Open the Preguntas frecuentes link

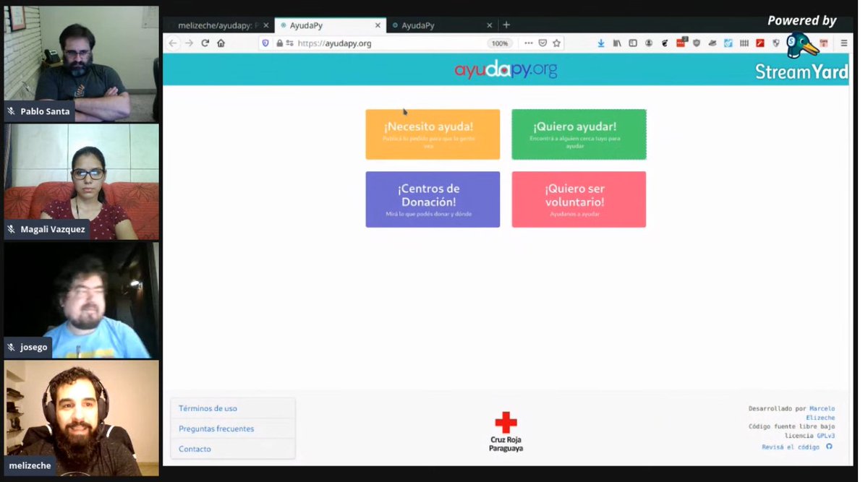click(216, 429)
